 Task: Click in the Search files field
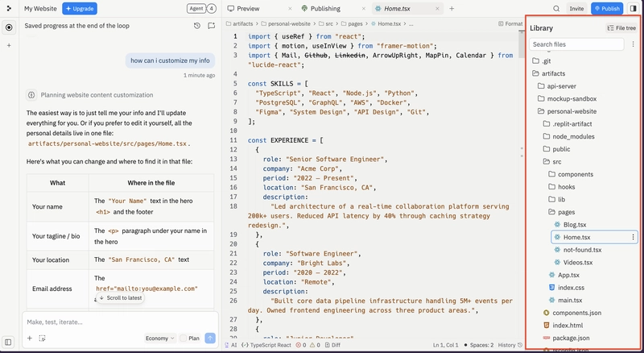click(x=576, y=44)
